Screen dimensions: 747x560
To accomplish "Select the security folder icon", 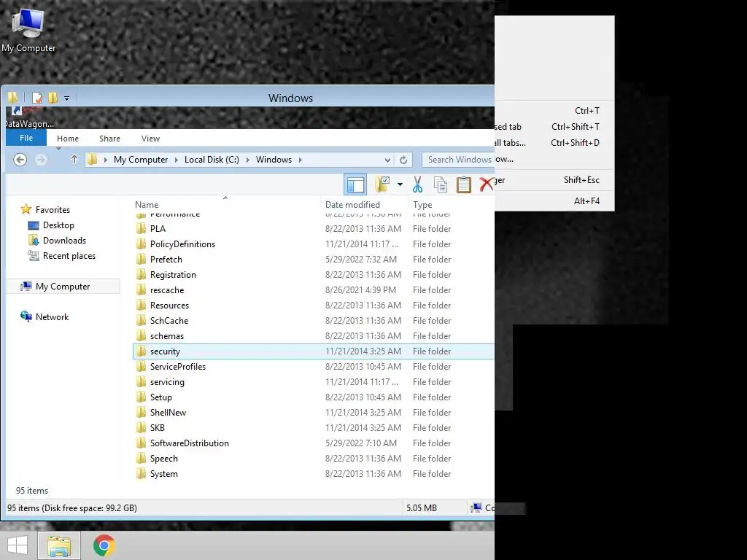I will 141,351.
